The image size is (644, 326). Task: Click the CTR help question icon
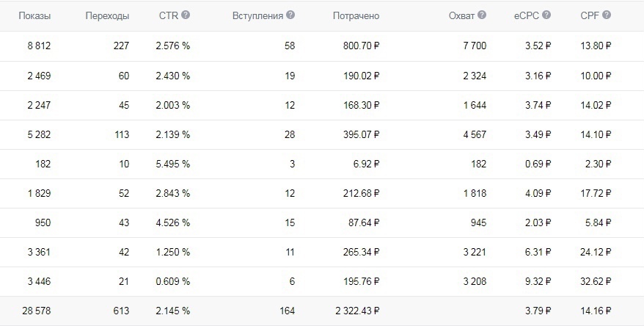point(186,15)
